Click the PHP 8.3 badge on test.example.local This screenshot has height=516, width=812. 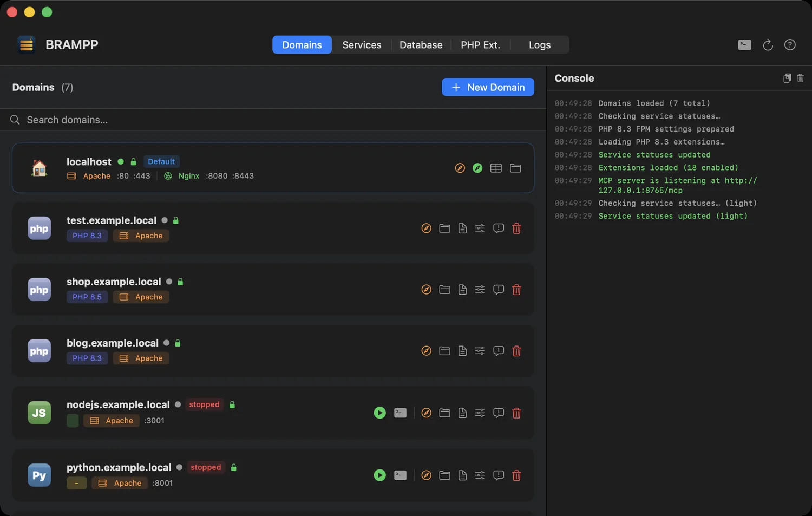point(87,236)
